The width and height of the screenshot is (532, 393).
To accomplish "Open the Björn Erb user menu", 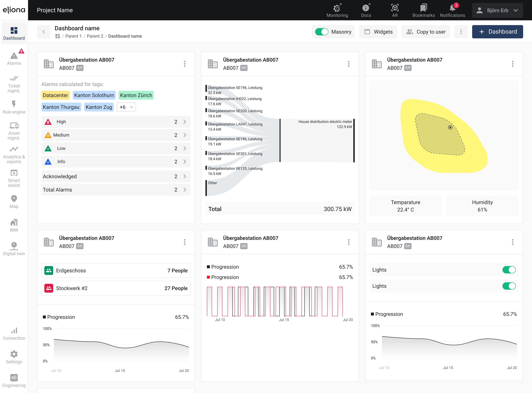I will (497, 11).
